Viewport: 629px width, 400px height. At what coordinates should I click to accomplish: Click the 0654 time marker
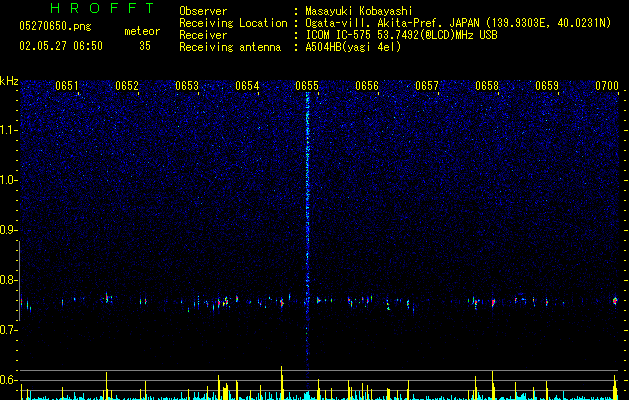pos(247,86)
